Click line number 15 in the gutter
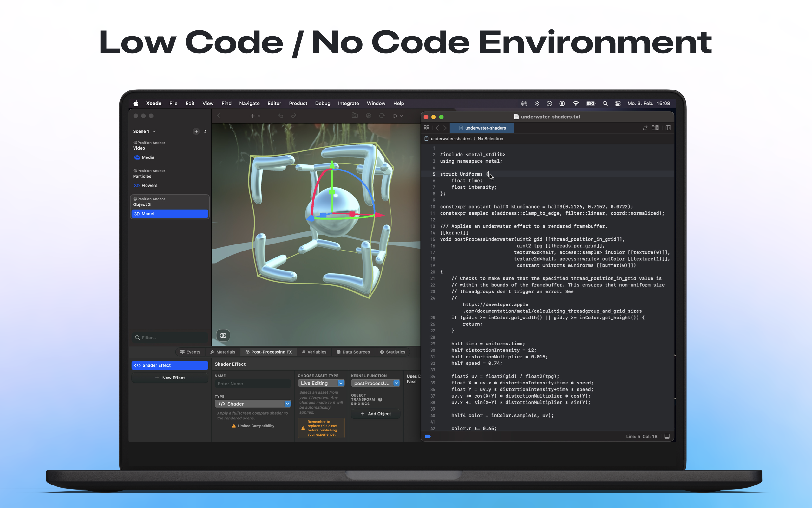Screen dimensions: 812x508 coord(433,239)
